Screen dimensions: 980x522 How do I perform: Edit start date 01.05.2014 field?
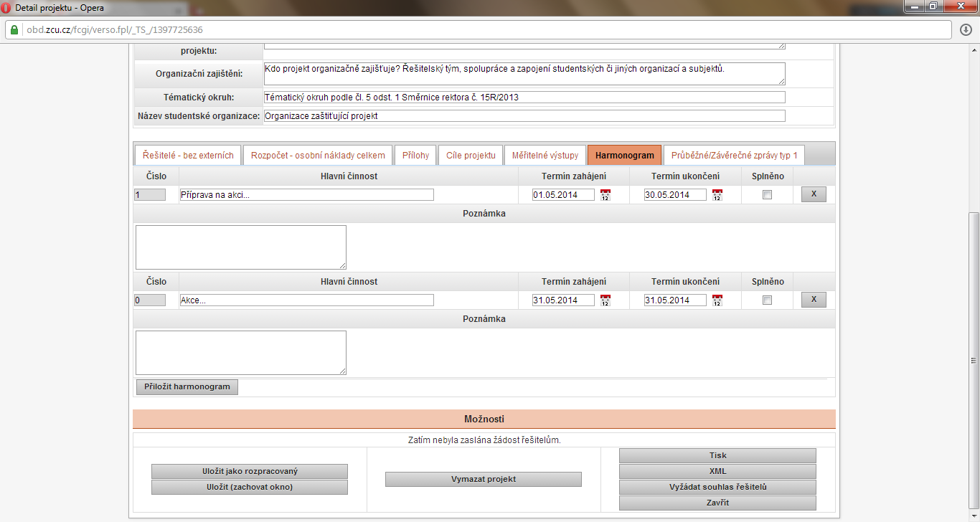coord(563,194)
